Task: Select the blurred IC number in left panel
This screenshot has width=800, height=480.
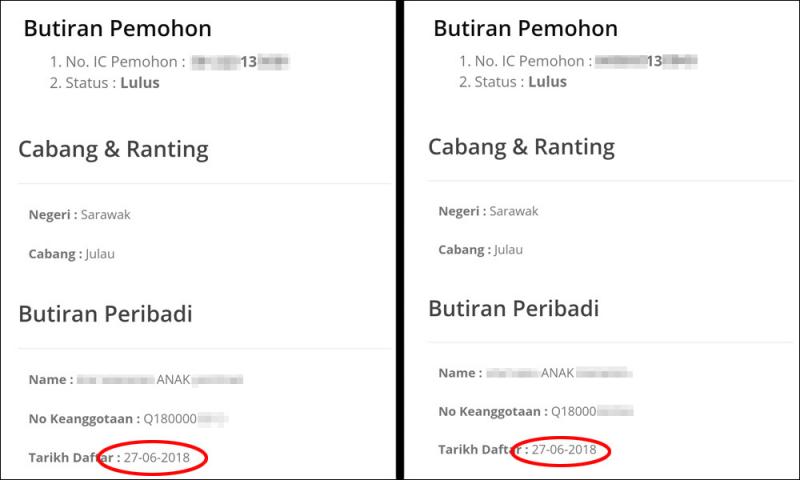Action: pyautogui.click(x=239, y=62)
